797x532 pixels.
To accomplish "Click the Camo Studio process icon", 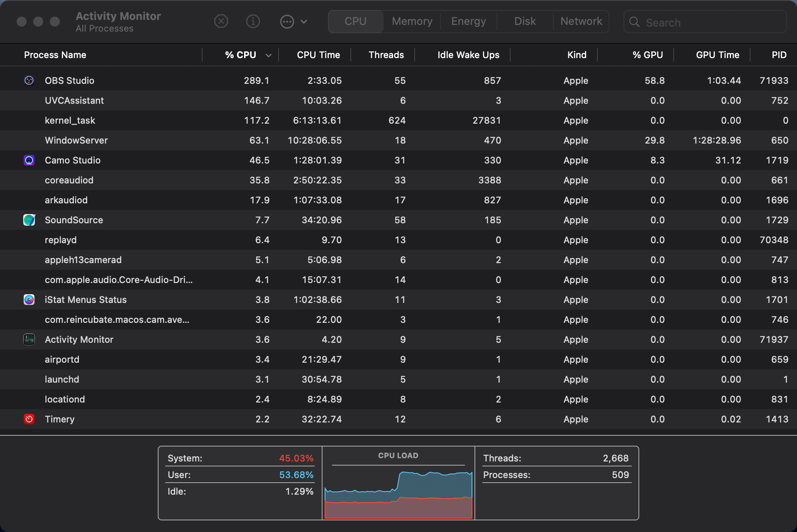I will coord(29,160).
